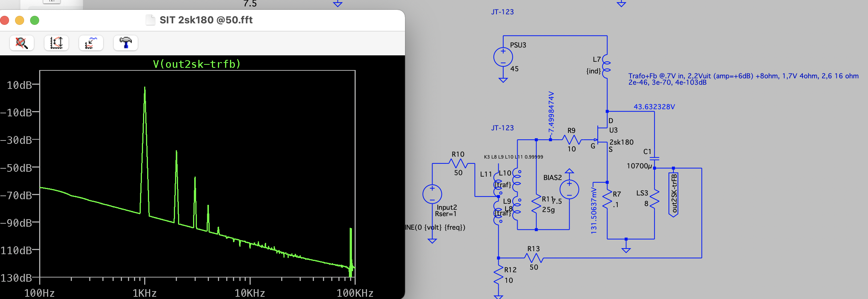Select resistor R12 symbol

pyautogui.click(x=498, y=275)
